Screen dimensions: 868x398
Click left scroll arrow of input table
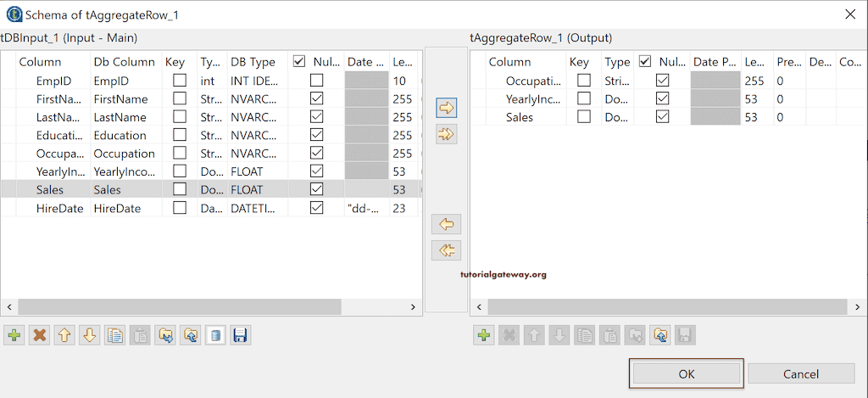[x=8, y=306]
